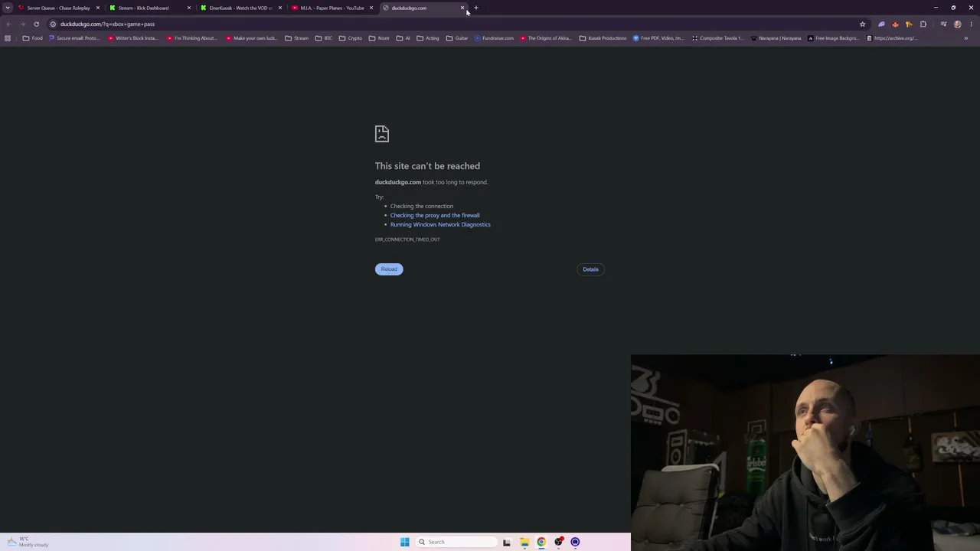This screenshot has height=551, width=980.
Task: Close the Server Queue - Chase Roleplay tab
Action: [98, 8]
